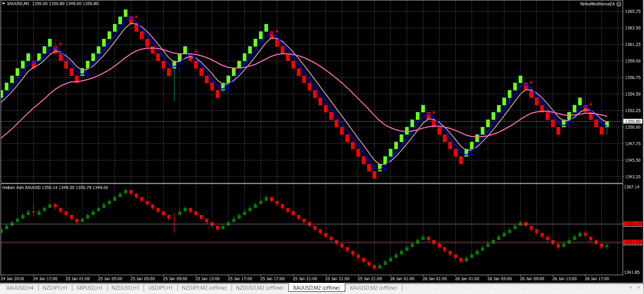This screenshot has height=294, width=644.
Task: Click the currently active XAUUSD,M2 (offline) tab
Action: tap(317, 288)
